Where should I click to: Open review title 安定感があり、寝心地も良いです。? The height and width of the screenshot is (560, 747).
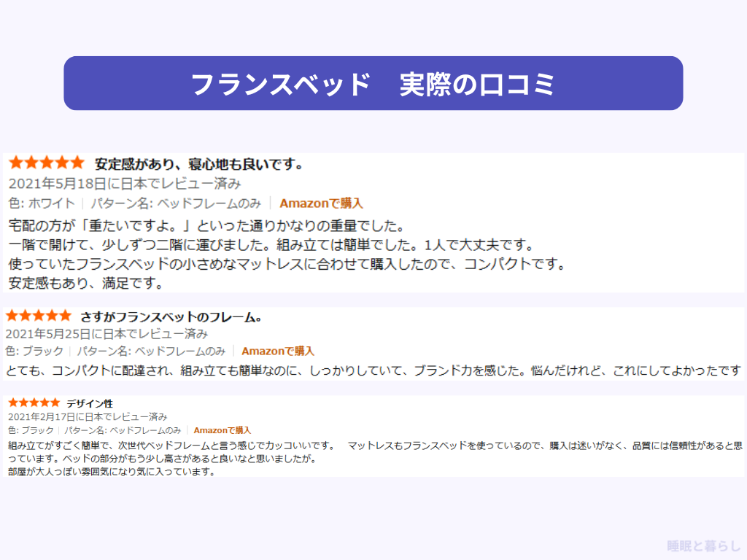pyautogui.click(x=198, y=164)
